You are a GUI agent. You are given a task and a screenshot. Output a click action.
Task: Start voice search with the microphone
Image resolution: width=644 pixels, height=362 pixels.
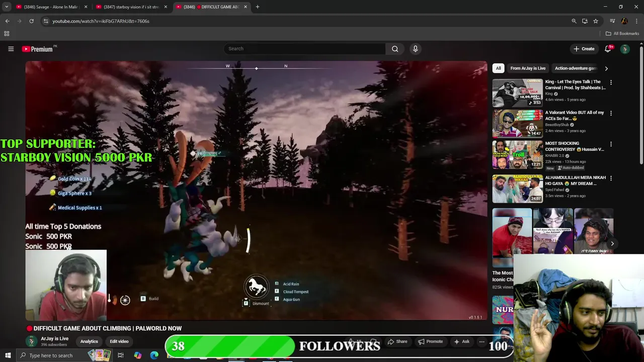coord(415,49)
